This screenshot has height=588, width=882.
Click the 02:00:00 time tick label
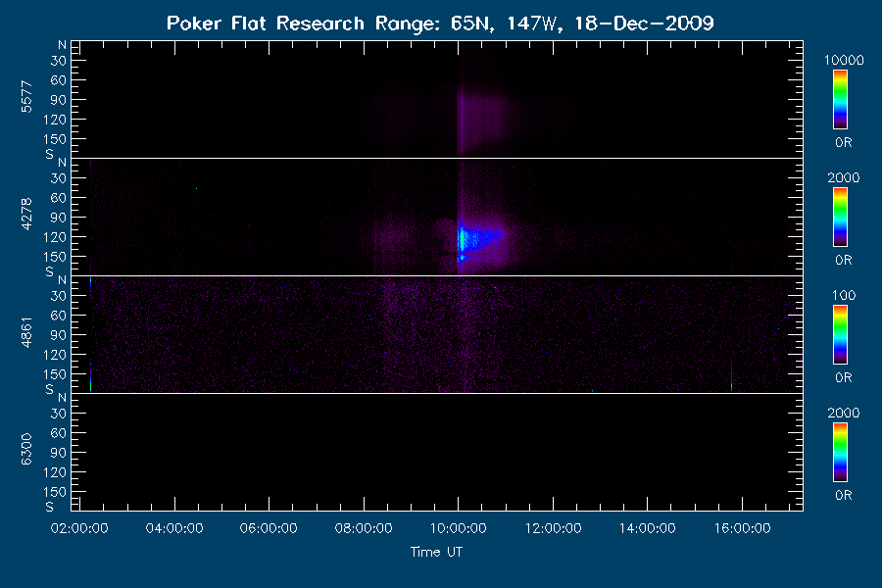[x=79, y=528]
